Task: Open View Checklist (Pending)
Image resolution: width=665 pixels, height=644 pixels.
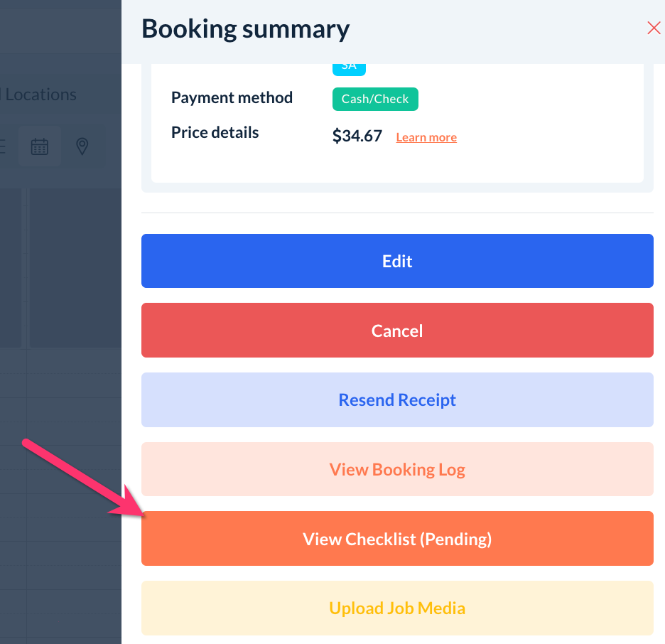Action: click(397, 539)
